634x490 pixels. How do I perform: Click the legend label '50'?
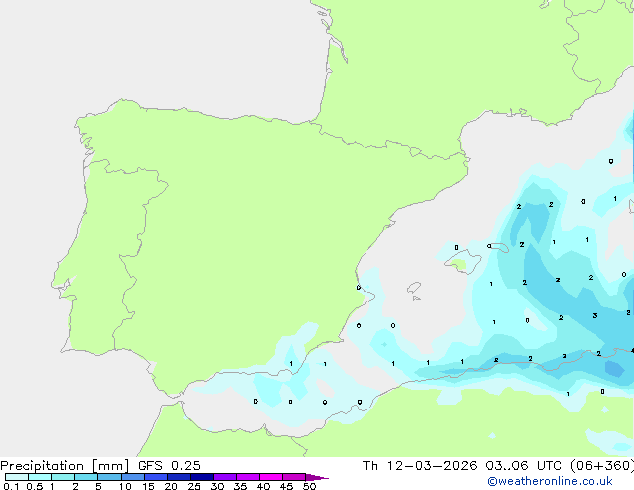[310, 486]
